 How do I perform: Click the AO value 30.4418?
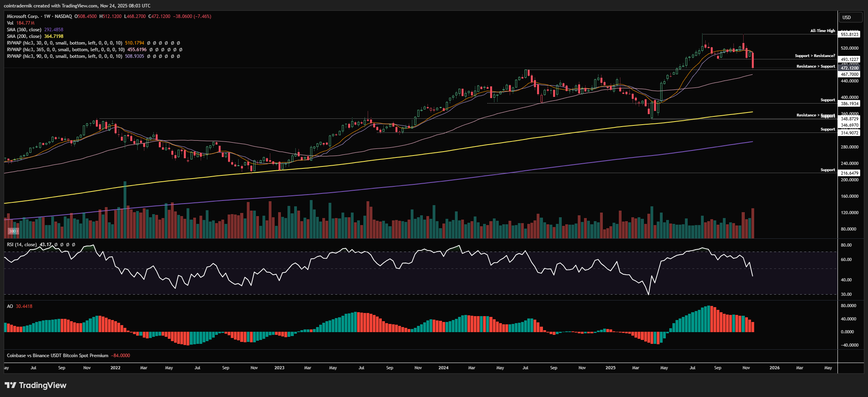coord(24,306)
